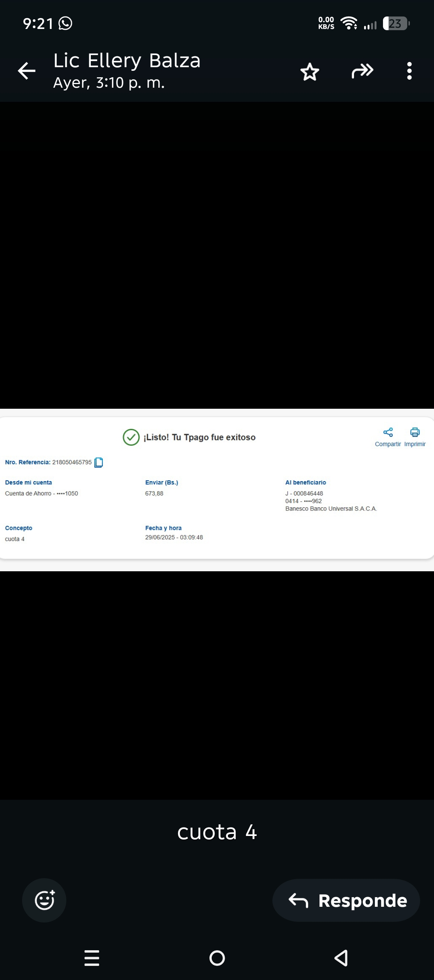Open Android recent apps from the navigation bar
Image resolution: width=434 pixels, height=980 pixels.
92,958
